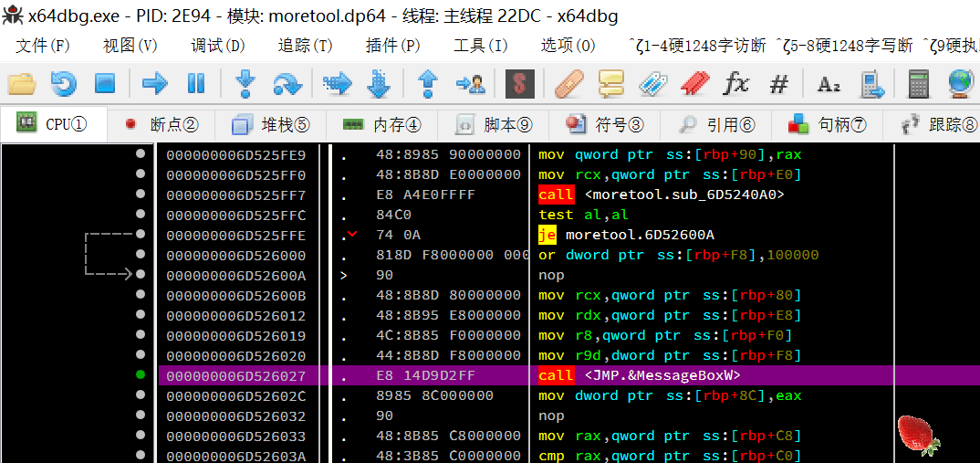Click the # hash toolbar icon

[778, 84]
